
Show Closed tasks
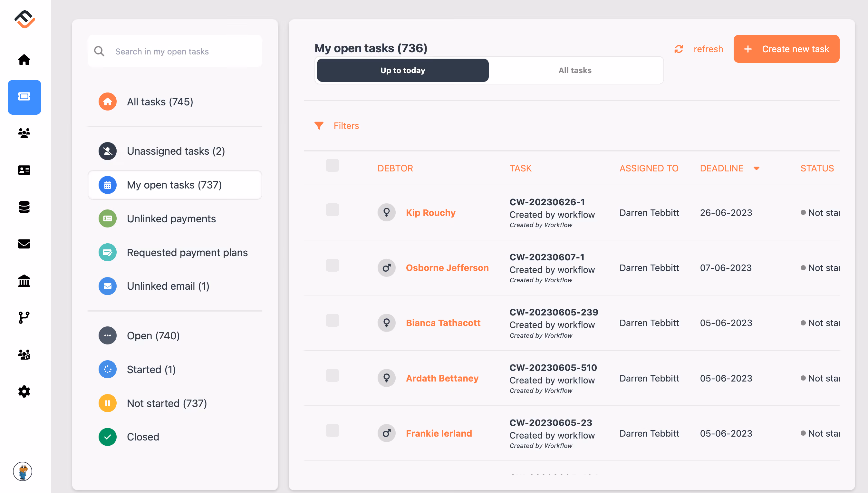pos(175,437)
